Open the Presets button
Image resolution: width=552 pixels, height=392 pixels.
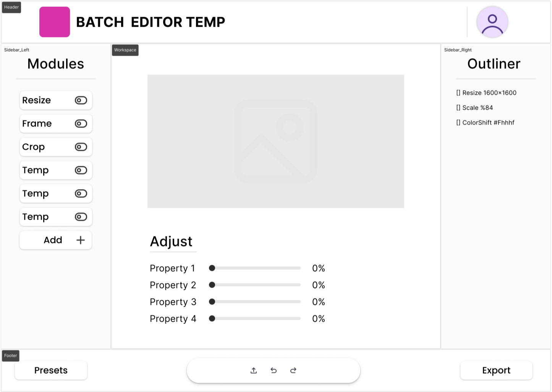(x=51, y=370)
